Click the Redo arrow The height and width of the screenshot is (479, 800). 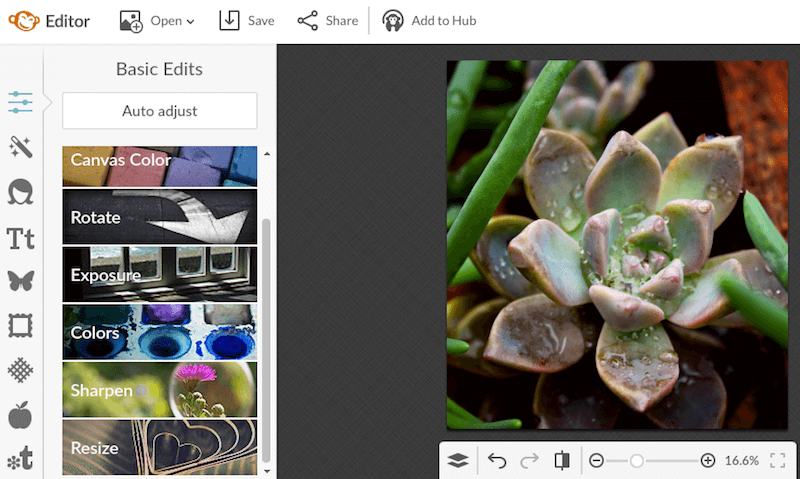(x=529, y=461)
